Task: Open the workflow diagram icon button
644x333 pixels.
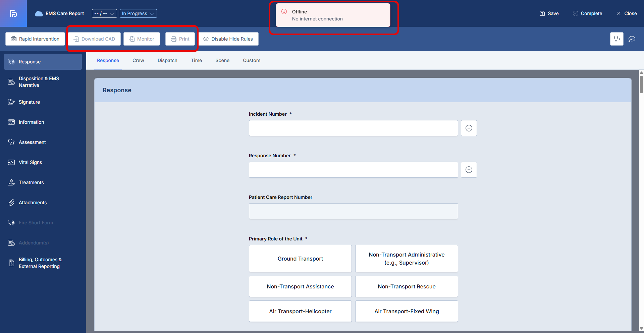Action: [616, 39]
